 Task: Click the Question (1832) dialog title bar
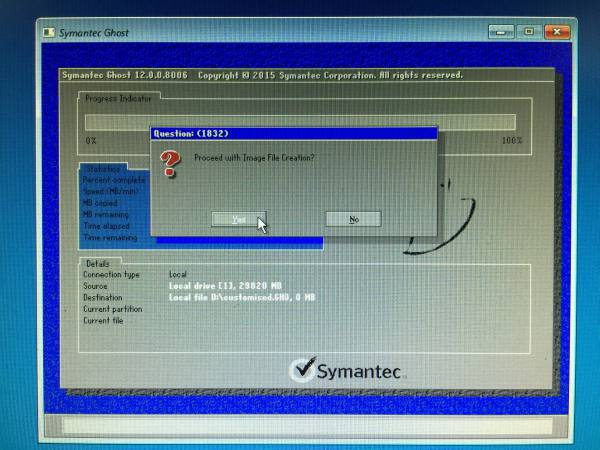294,131
